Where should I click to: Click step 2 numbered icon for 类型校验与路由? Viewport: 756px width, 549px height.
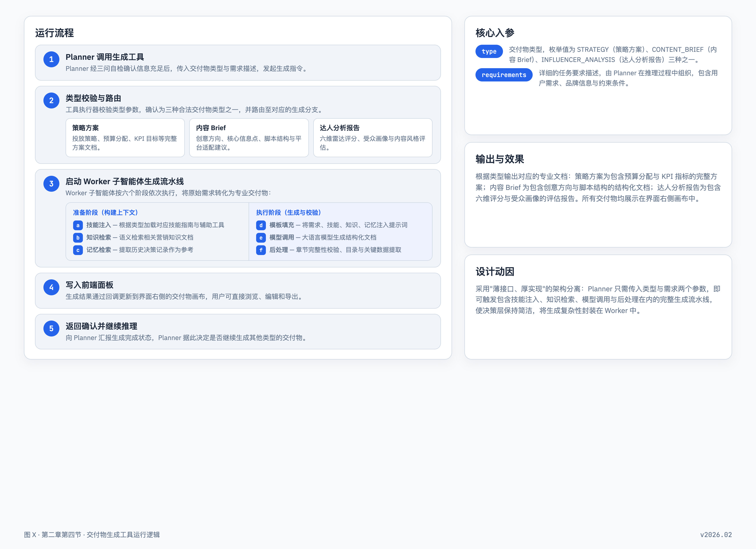(x=51, y=100)
